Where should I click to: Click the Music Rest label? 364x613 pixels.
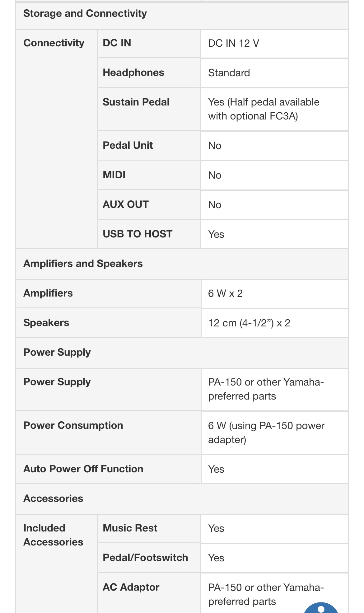(x=130, y=528)
